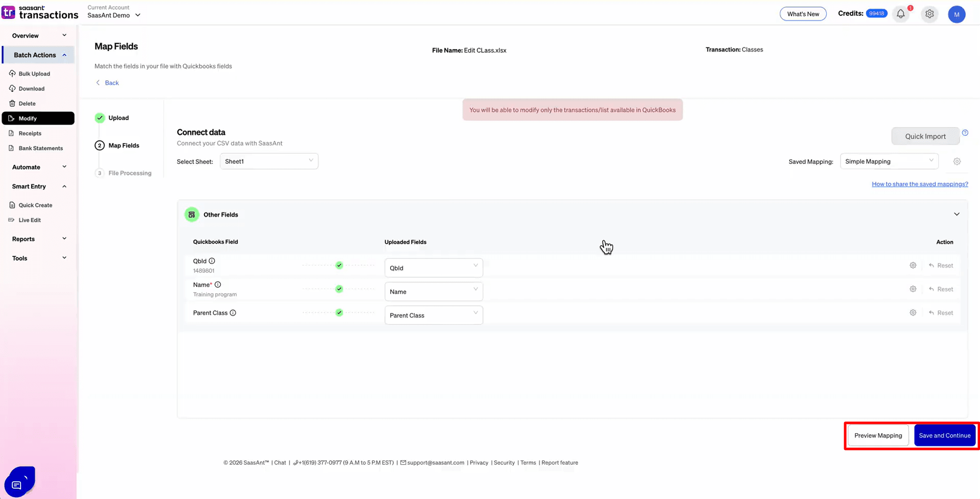
Task: Open the notifications bell
Action: click(900, 14)
